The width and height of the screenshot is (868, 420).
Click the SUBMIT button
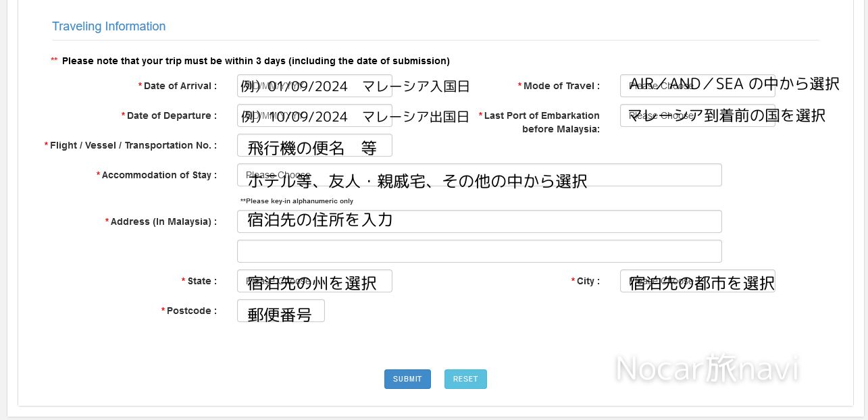pyautogui.click(x=407, y=379)
